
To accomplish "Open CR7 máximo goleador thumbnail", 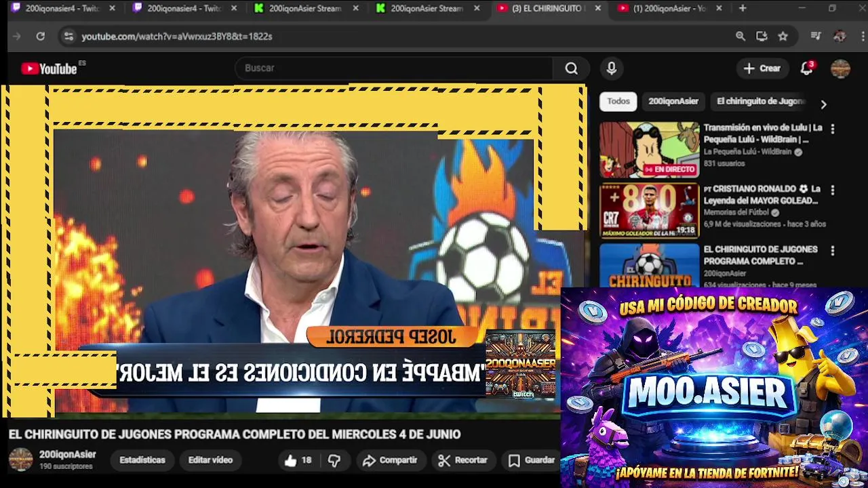I will [649, 211].
